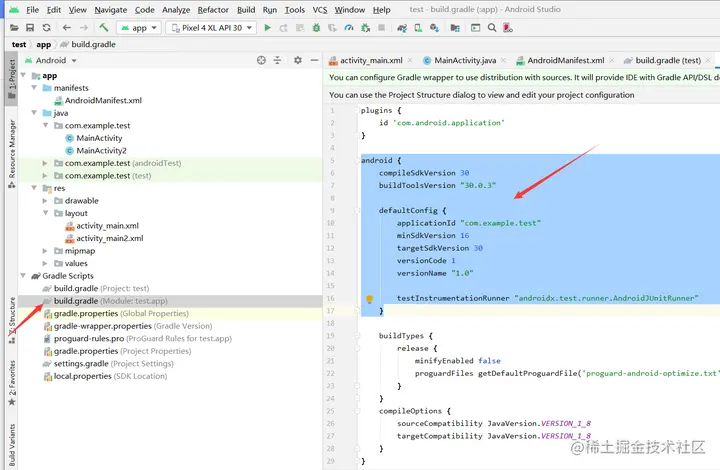Click the Select Opened File target icon
Screen dimensions: 720x470
(x=261, y=60)
